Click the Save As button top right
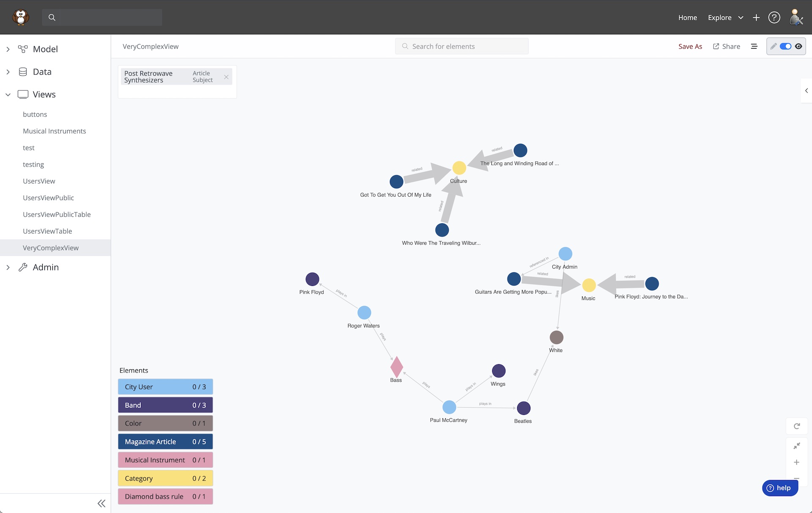 pos(690,46)
